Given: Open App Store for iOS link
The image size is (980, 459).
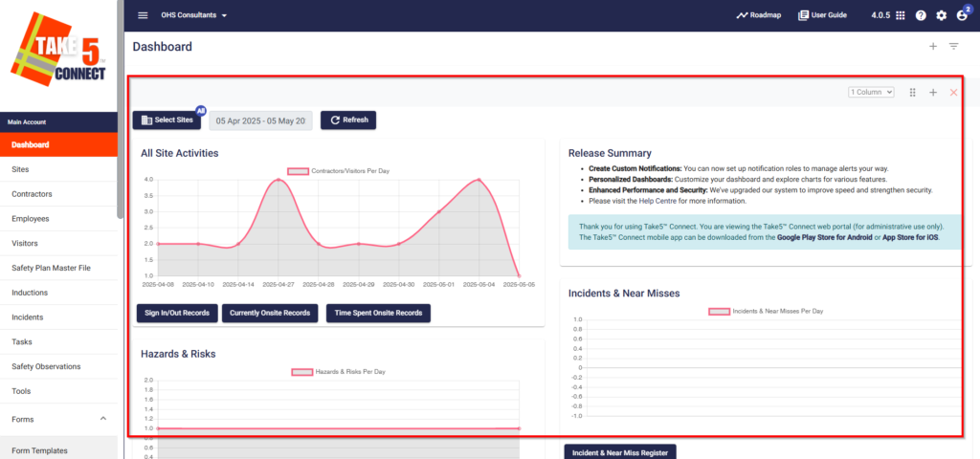Looking at the screenshot, I should 910,238.
